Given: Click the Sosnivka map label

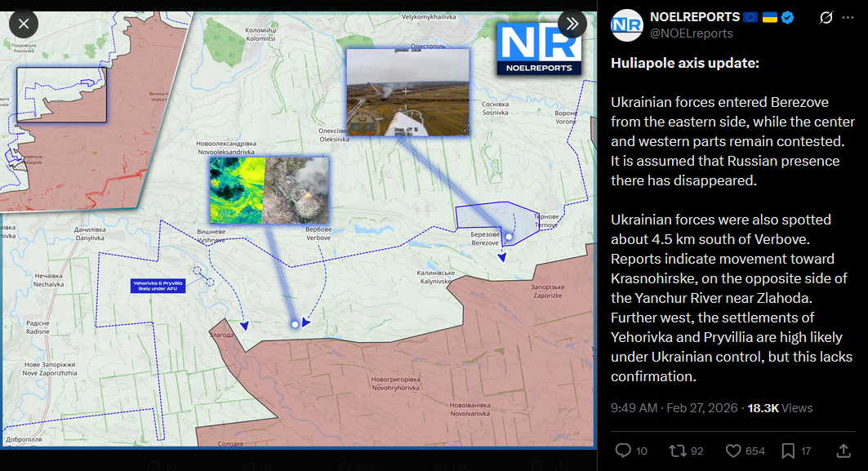Looking at the screenshot, I should click(x=495, y=108).
